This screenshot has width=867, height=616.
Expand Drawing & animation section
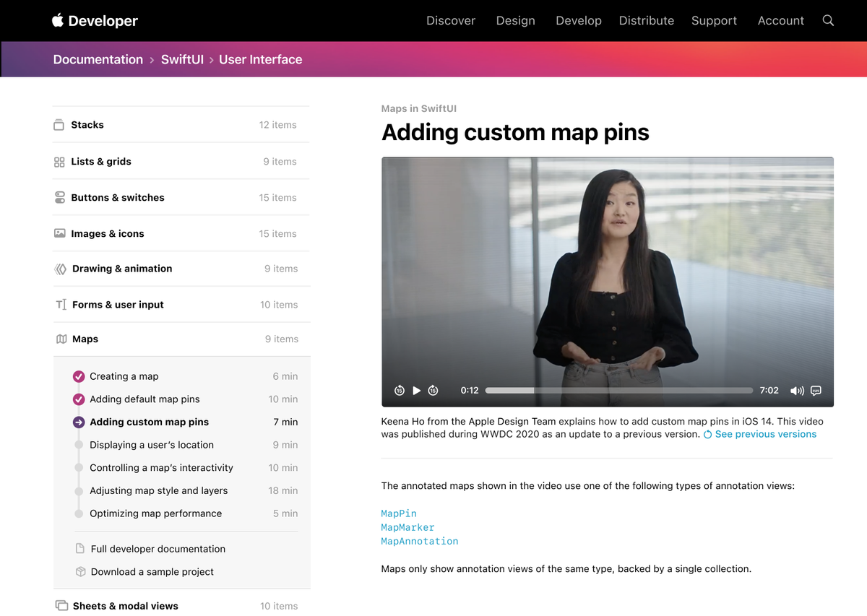pos(181,269)
